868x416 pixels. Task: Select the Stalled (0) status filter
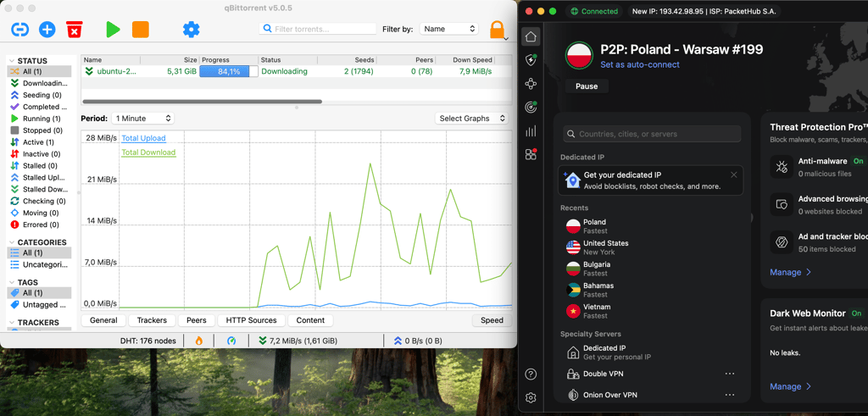click(x=39, y=166)
